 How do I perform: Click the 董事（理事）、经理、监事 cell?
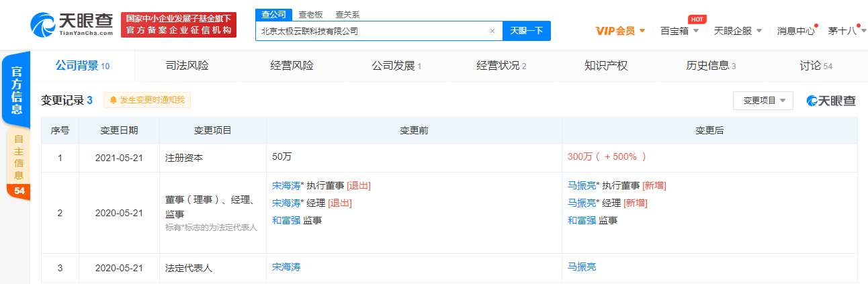pos(213,213)
